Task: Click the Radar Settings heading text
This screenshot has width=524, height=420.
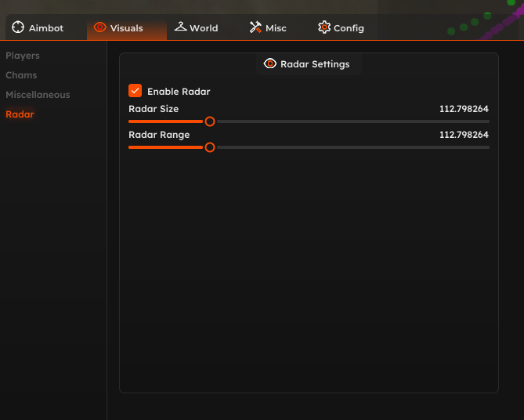Action: coord(315,64)
